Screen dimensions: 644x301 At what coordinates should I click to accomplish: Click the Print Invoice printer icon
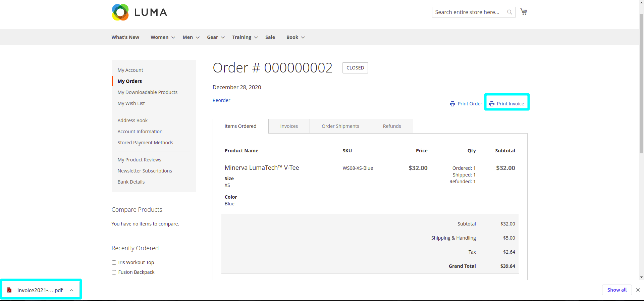[x=492, y=104]
